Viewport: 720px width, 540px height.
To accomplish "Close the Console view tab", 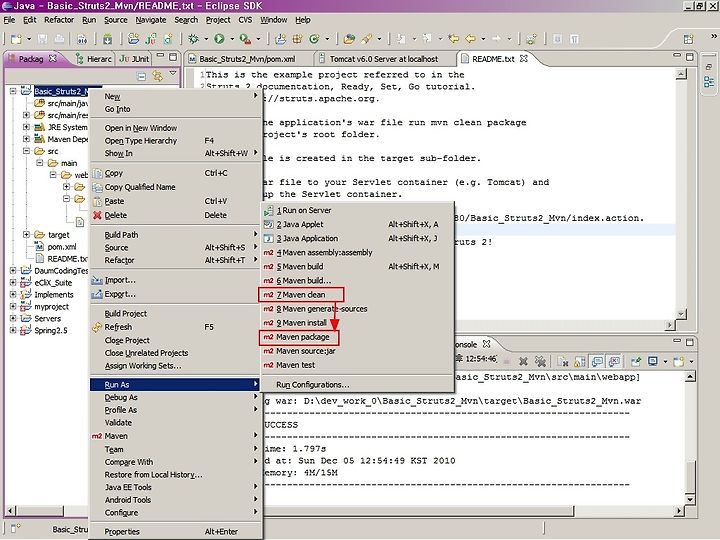I will click(x=487, y=343).
